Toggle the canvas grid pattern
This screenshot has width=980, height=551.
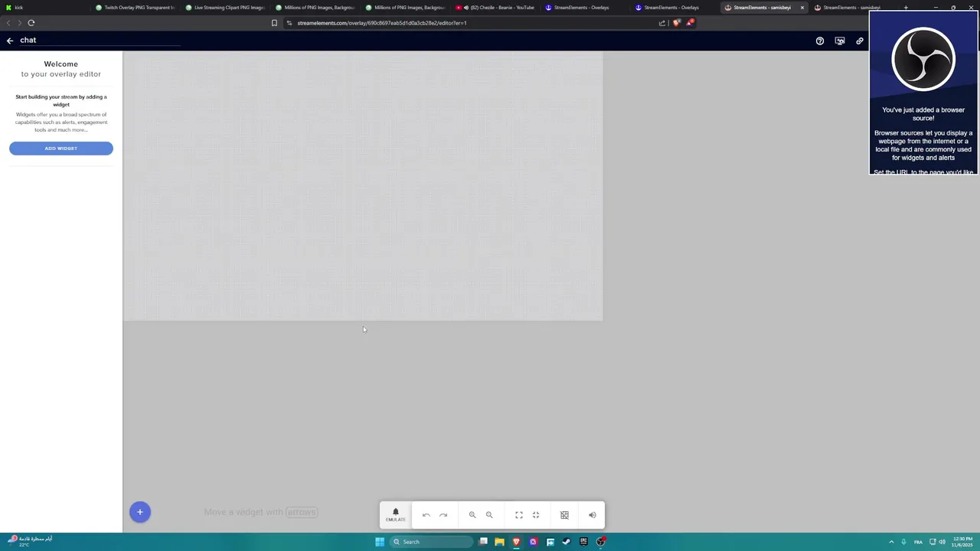[564, 515]
